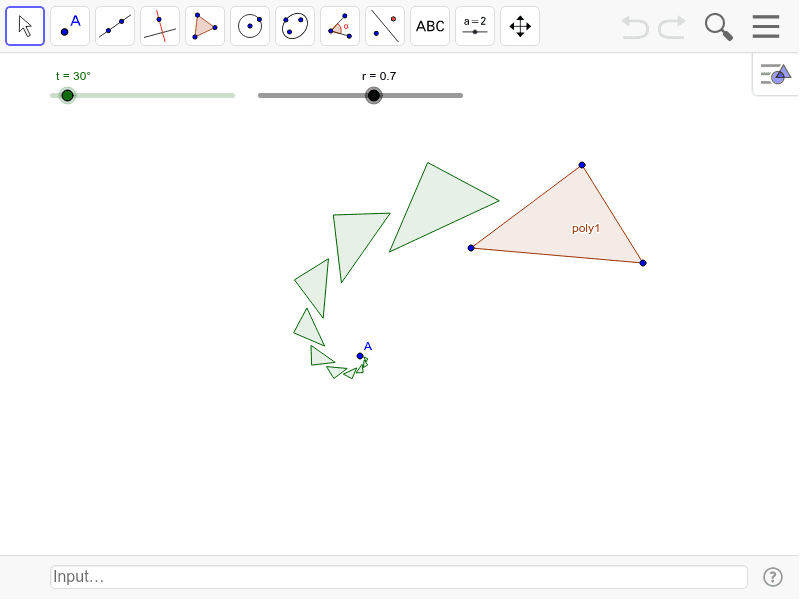Expand the Circle tool submenu
Viewport: 800px width, 600px height.
tap(263, 41)
